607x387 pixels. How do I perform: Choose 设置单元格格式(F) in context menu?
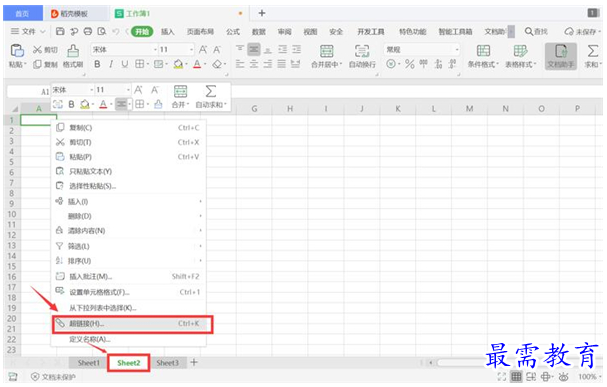[x=128, y=292]
